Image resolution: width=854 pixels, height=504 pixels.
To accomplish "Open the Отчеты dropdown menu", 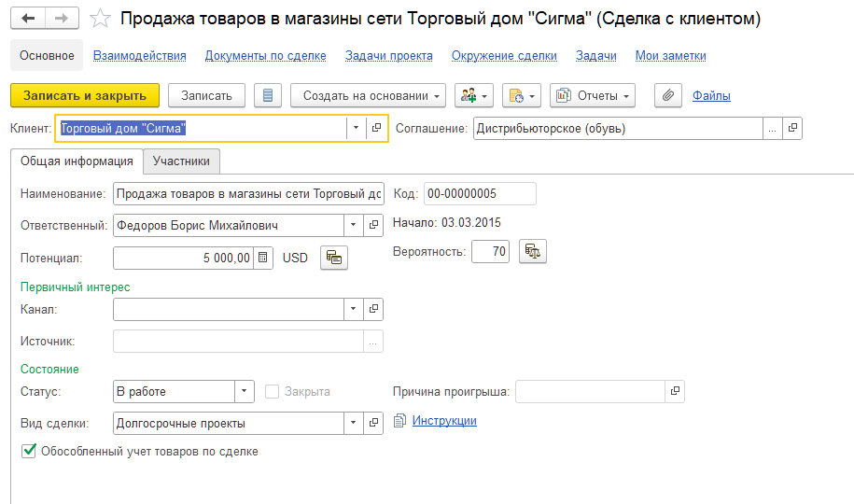I will pos(593,95).
